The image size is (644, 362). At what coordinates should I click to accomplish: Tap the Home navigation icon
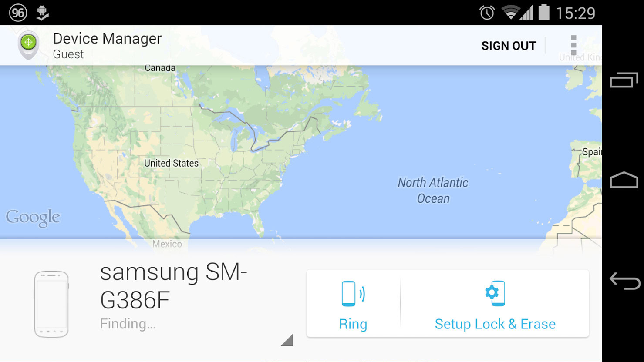click(x=624, y=179)
